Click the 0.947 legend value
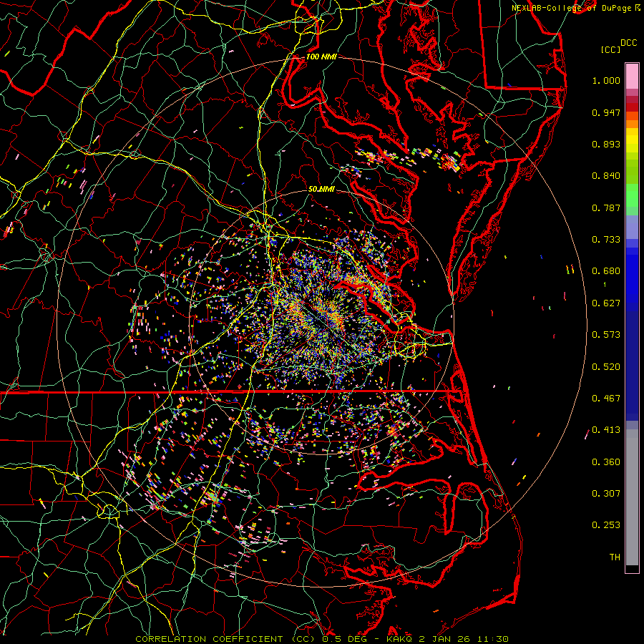Screen dimensions: 644x644 606,112
